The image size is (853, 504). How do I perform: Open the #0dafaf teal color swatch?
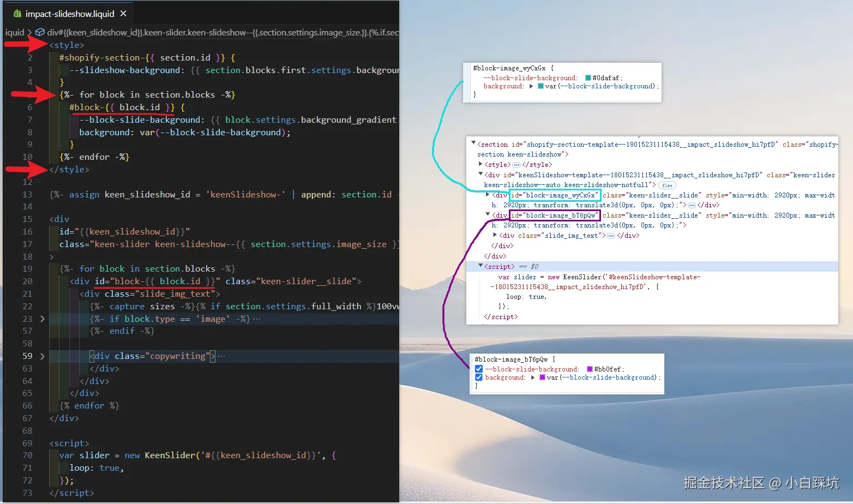(588, 77)
